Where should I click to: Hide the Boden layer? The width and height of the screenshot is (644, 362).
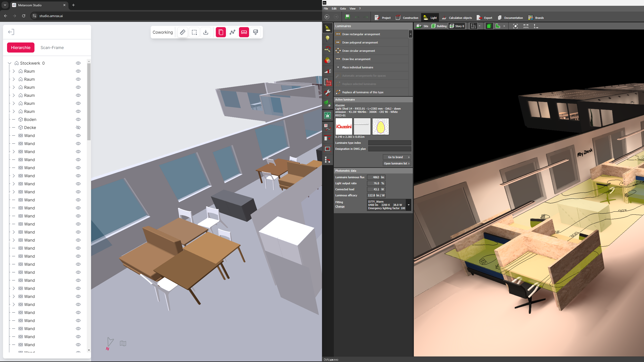click(x=78, y=119)
